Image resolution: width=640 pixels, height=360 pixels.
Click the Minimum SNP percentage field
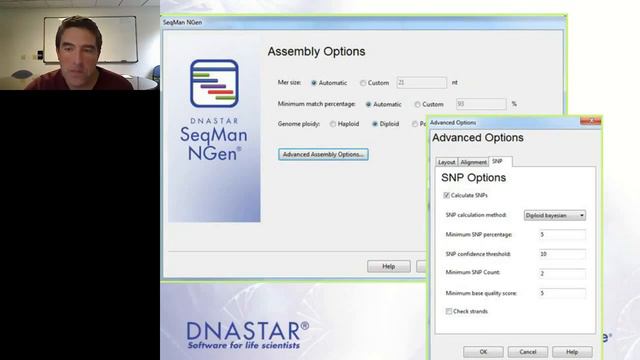tap(562, 234)
